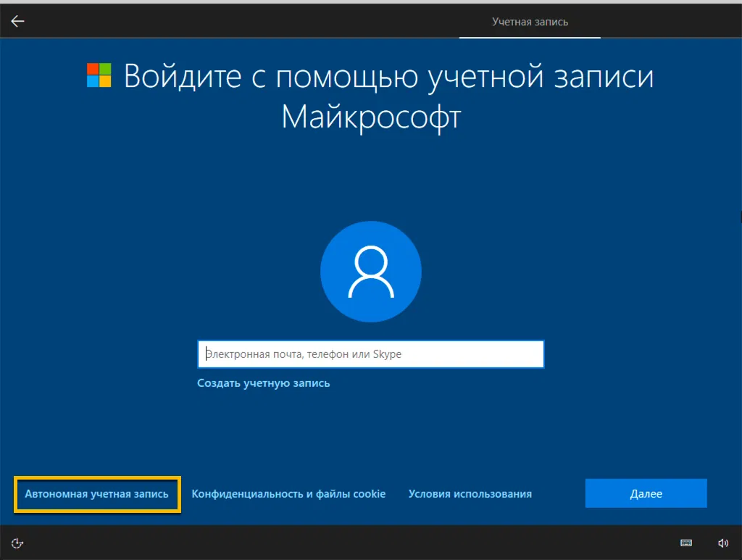Select the Учетная запись tab
The height and width of the screenshot is (560, 742).
click(530, 22)
